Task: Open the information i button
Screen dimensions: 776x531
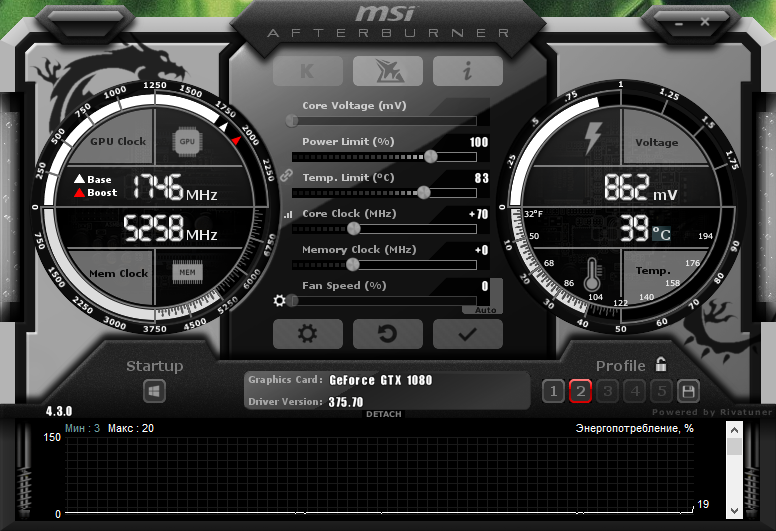Action: click(x=468, y=71)
